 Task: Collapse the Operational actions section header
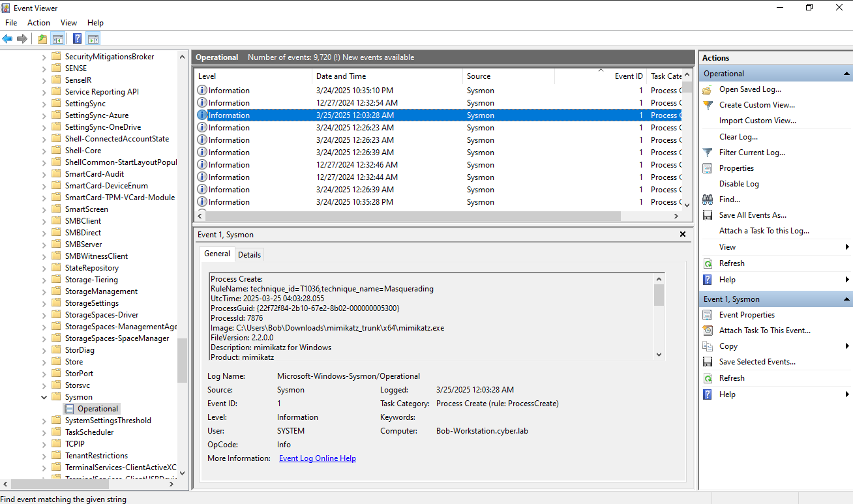click(846, 74)
